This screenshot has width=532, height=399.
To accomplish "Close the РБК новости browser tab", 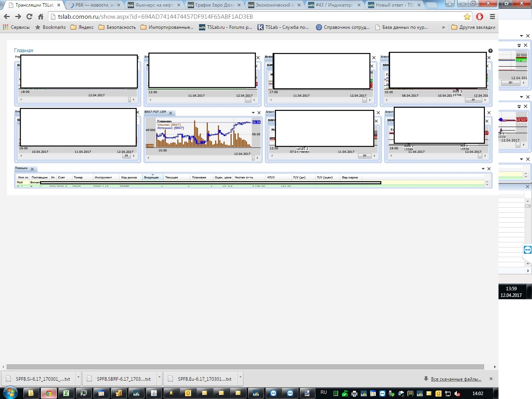I will pos(119,5).
